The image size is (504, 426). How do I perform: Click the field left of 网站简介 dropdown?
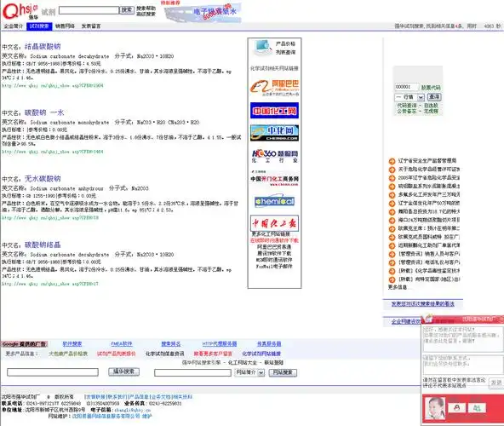(x=192, y=372)
